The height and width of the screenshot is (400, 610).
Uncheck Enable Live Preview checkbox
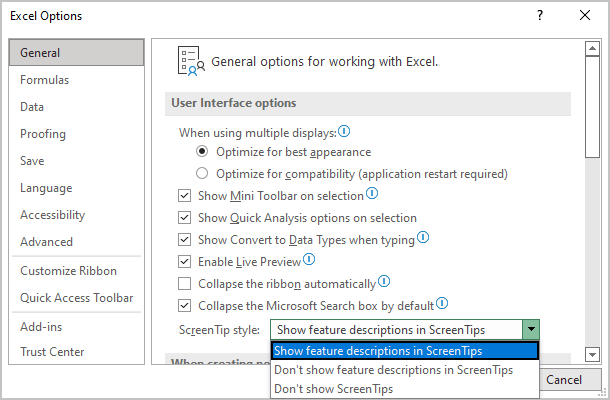(x=184, y=261)
